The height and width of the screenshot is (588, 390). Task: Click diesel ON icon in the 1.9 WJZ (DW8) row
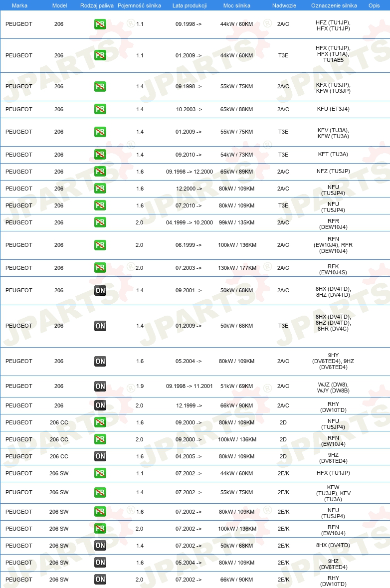pyautogui.click(x=100, y=386)
